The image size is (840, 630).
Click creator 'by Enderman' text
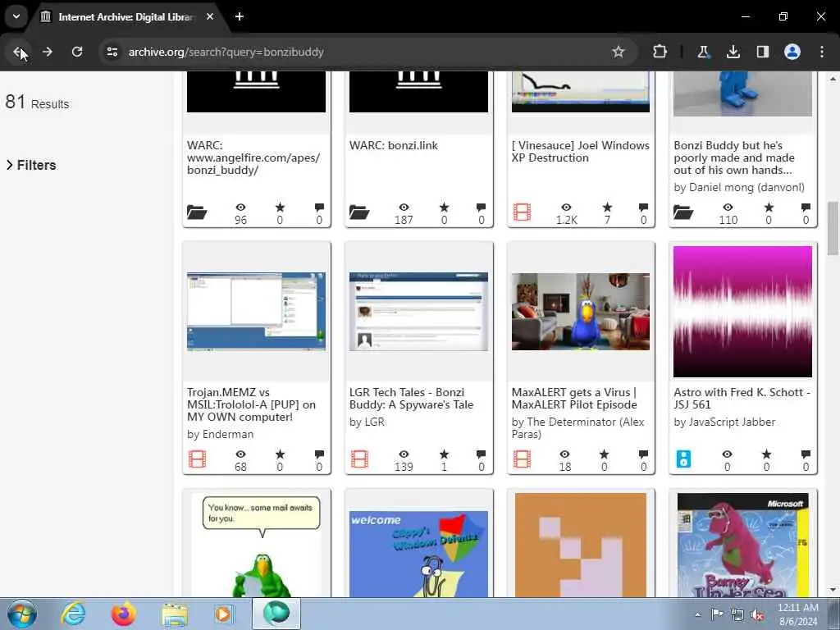click(220, 434)
